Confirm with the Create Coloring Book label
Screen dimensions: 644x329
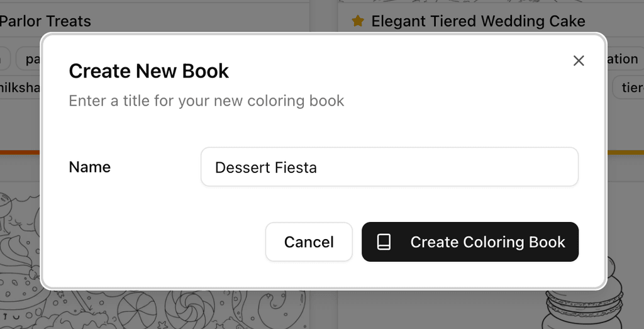coord(487,242)
